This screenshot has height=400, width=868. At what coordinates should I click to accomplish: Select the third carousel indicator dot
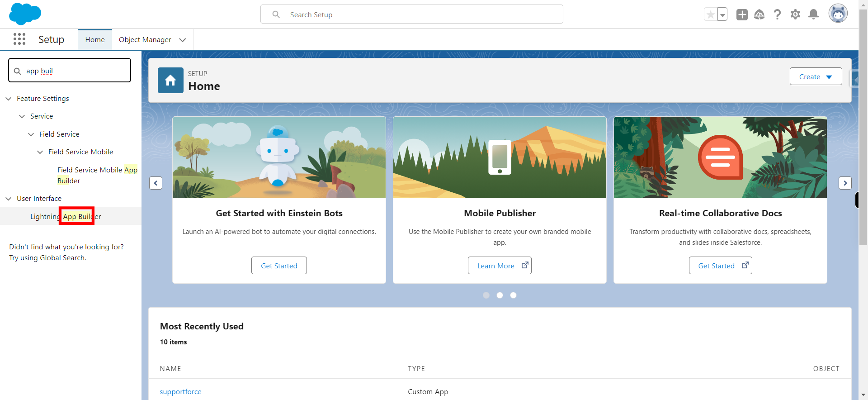click(513, 295)
